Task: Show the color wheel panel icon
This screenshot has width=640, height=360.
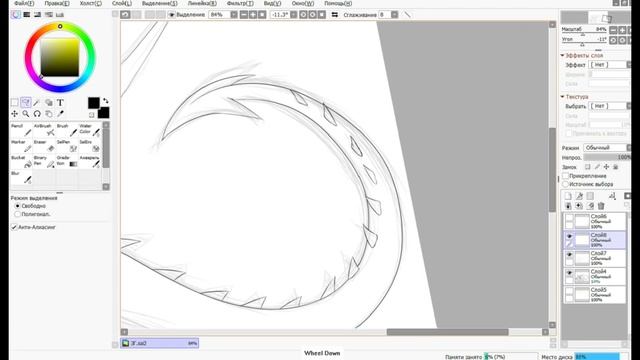Action: 16,15
